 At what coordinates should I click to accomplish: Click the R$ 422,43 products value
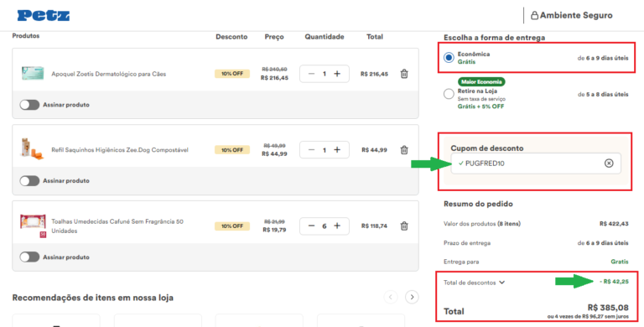tap(614, 224)
